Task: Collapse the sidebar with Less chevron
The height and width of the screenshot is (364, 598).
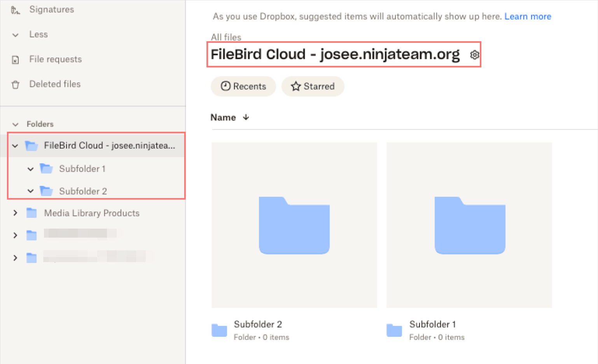Action: point(16,35)
